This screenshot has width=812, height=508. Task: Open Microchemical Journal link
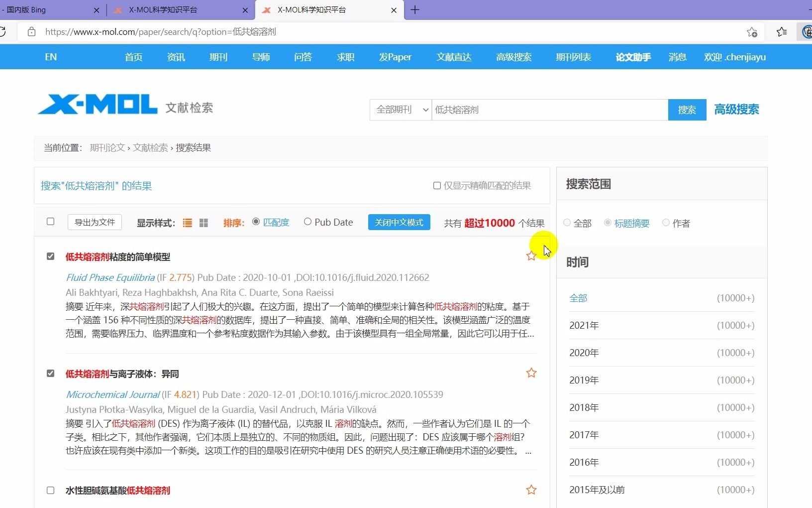click(113, 394)
